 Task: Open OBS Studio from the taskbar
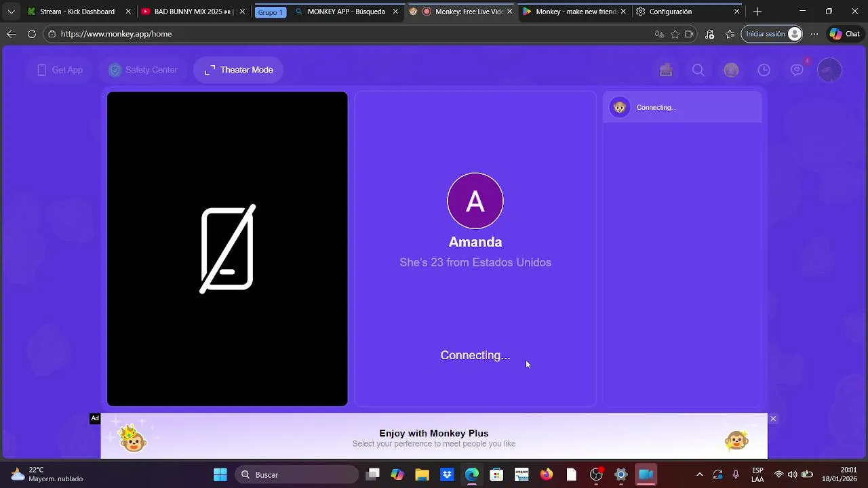pyautogui.click(x=596, y=474)
